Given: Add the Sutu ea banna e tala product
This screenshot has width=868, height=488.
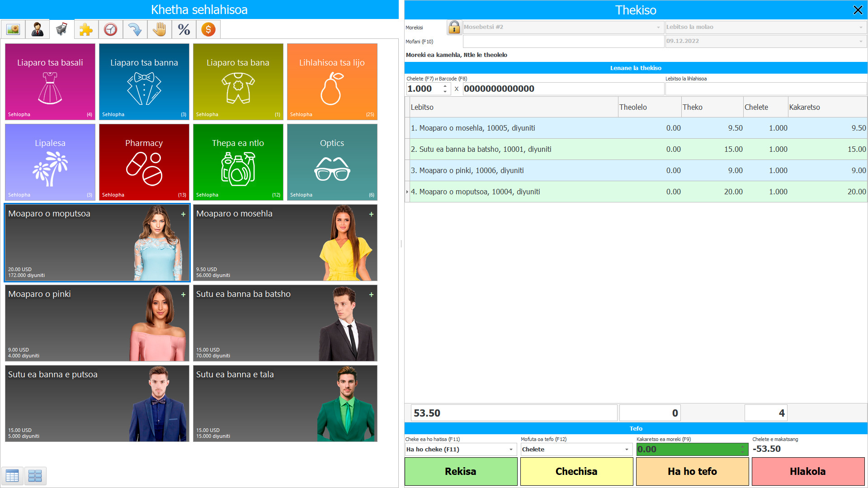Looking at the screenshot, I should pyautogui.click(x=285, y=404).
